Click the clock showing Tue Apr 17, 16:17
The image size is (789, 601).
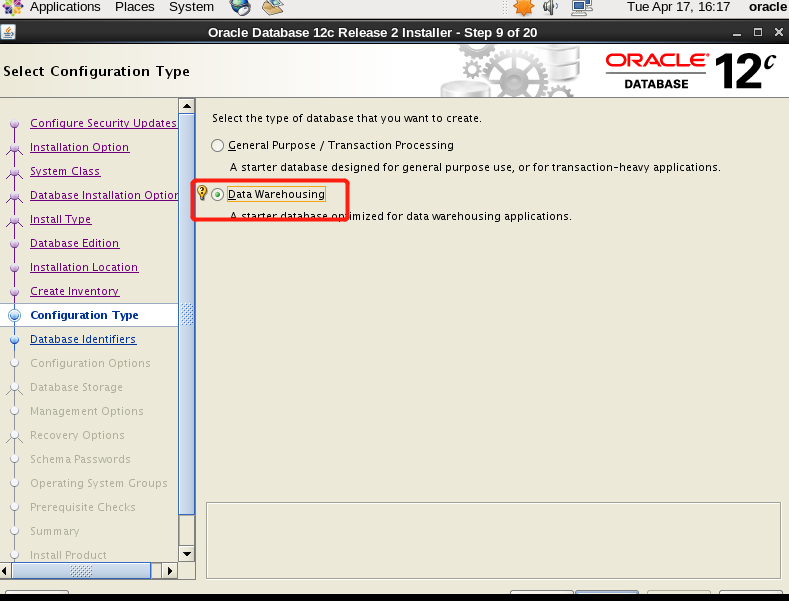click(678, 7)
